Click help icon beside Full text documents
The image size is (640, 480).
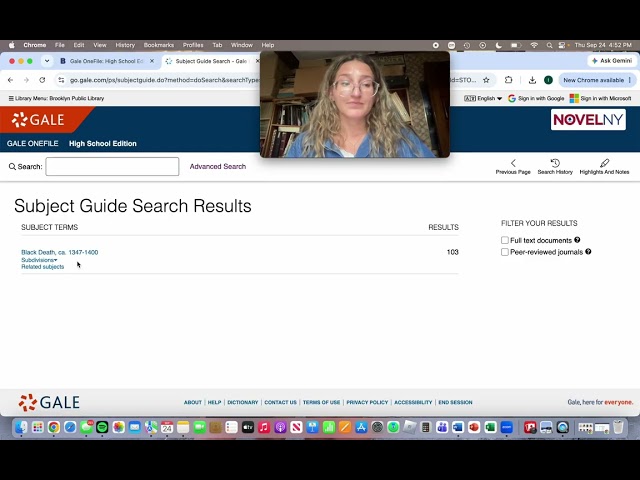tap(577, 240)
